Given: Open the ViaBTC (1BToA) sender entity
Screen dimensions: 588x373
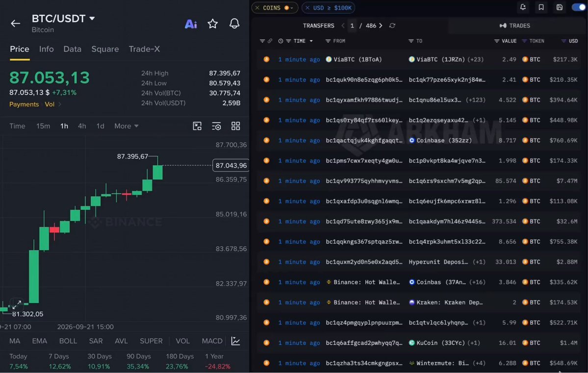Looking at the screenshot, I should [354, 59].
